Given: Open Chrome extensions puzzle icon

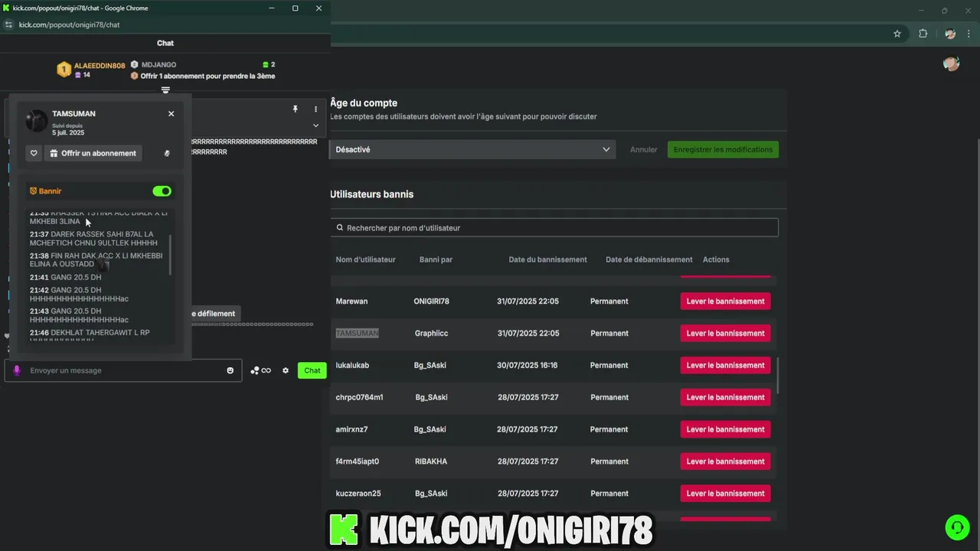Looking at the screenshot, I should (x=923, y=34).
